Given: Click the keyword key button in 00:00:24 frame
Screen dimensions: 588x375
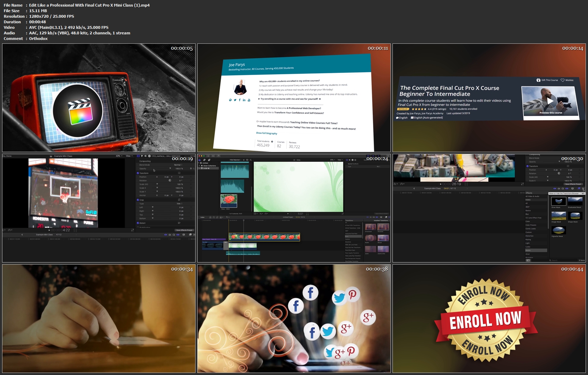Looking at the screenshot, I should coord(213,156).
